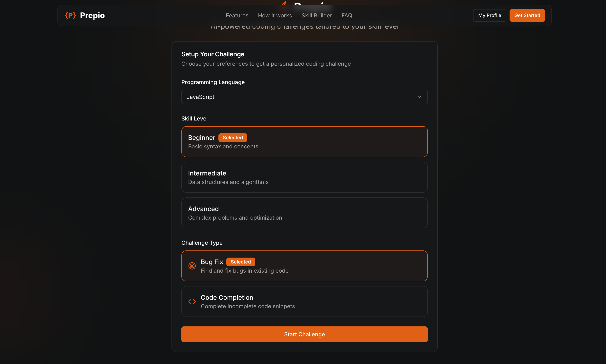Image resolution: width=606 pixels, height=364 pixels.
Task: Click the Selected badge next to Beginner
Action: (x=232, y=138)
